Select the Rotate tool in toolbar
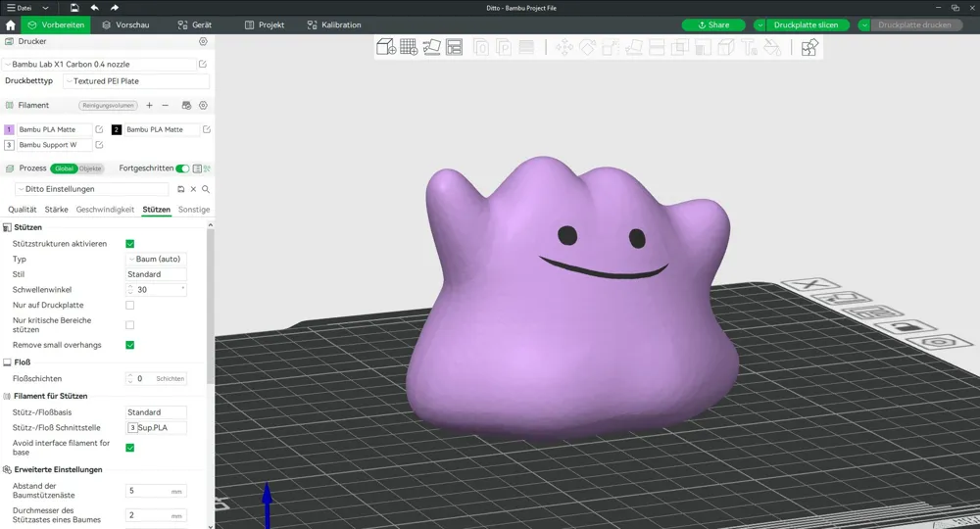 point(587,47)
